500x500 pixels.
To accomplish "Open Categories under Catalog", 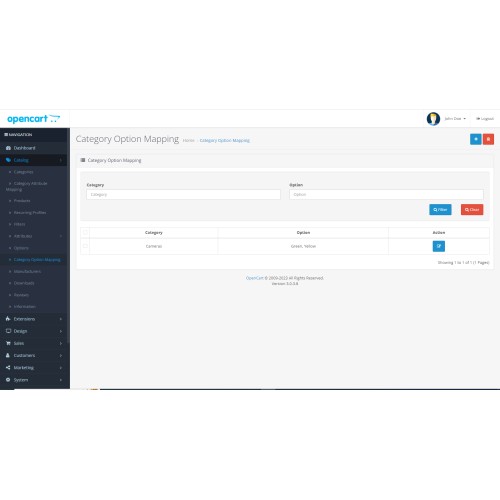I will 23,172.
